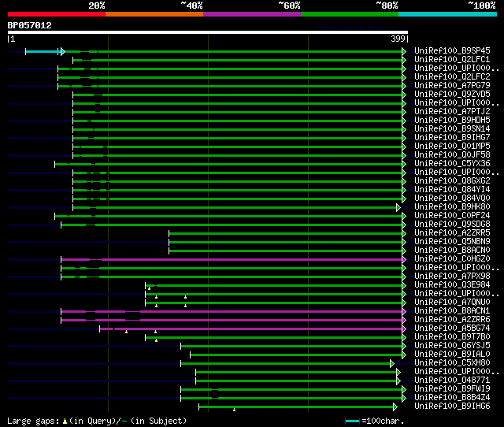Open hit UniRef100_Q2LFC1
This screenshot has height=427, width=504.
(x=452, y=60)
